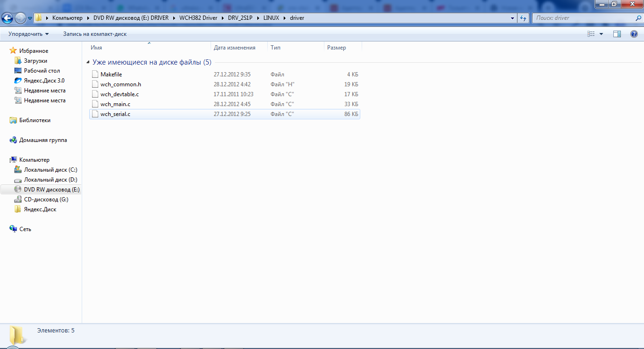Click the 19 КБ size cell
Viewport: 644px width, 349px height.
tap(351, 84)
